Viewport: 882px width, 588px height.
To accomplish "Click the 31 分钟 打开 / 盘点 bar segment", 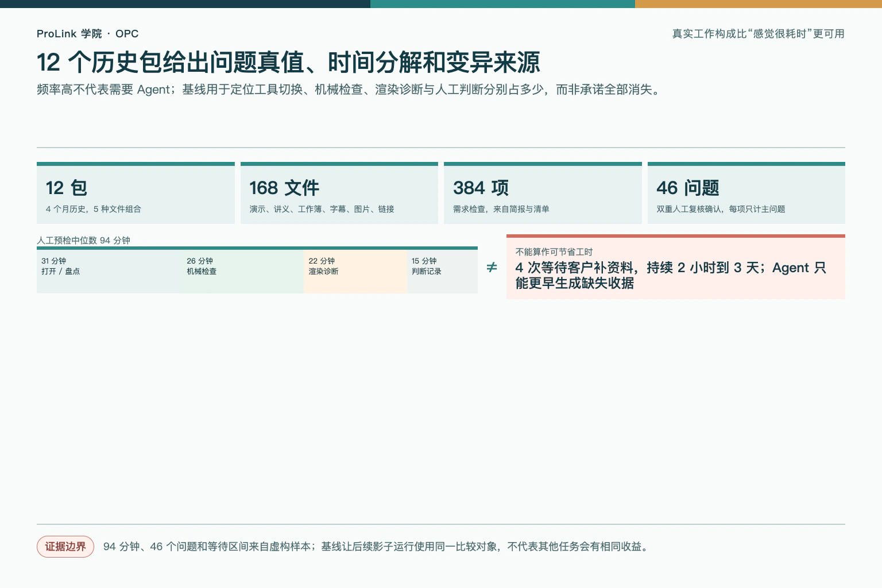I will [109, 272].
